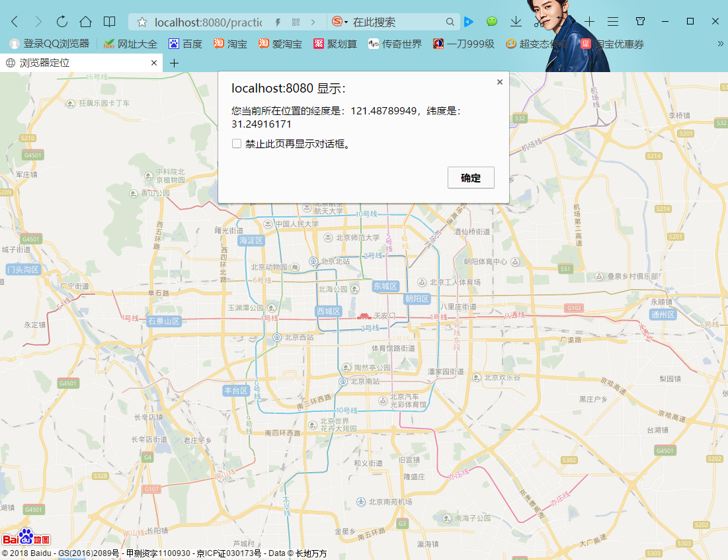Screen dimensions: 728x560
Task: Click 朝阳体育中心 map marker
Action: tap(515, 262)
